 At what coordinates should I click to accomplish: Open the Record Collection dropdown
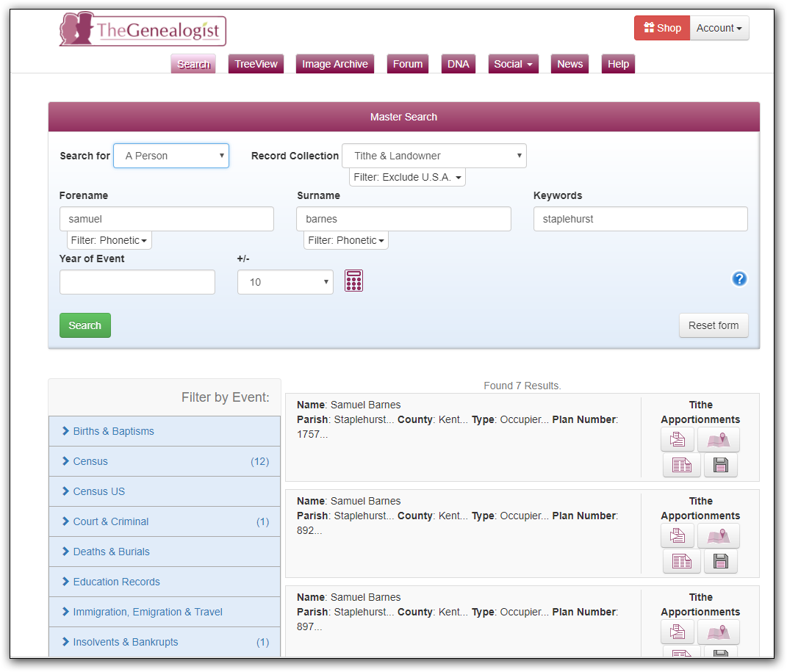pos(434,156)
